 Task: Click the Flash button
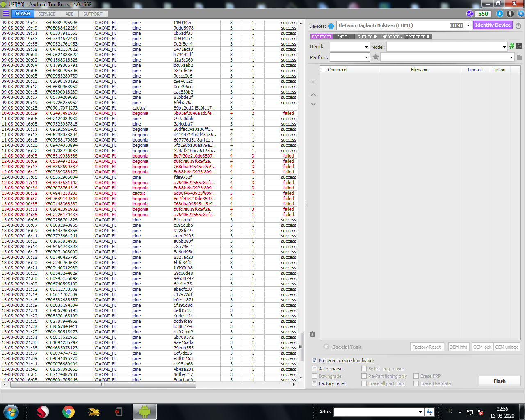500,381
